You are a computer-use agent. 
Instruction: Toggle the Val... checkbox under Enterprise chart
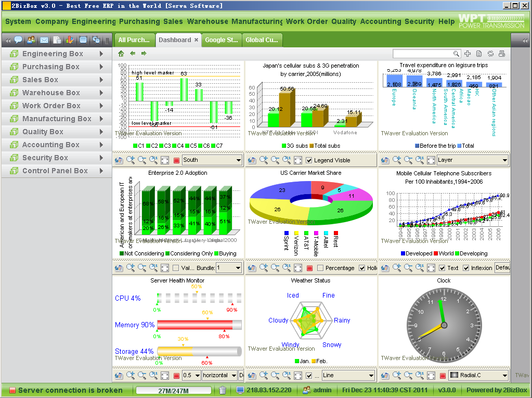point(176,268)
